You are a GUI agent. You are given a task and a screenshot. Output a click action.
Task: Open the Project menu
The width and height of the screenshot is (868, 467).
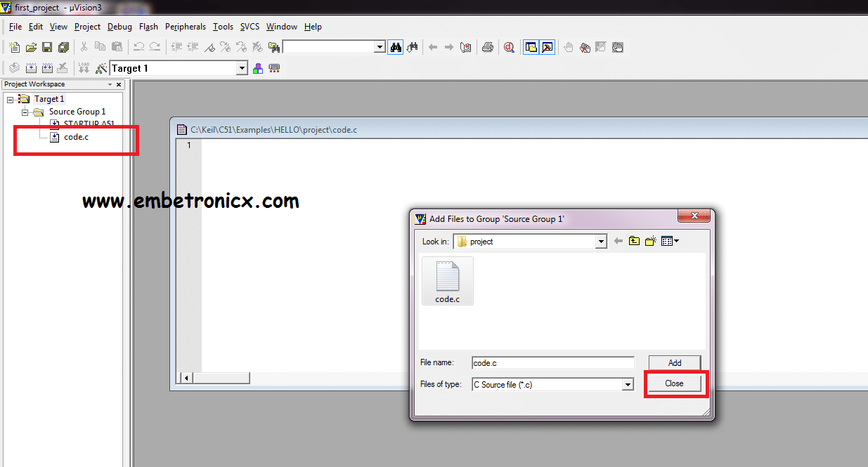(x=87, y=27)
